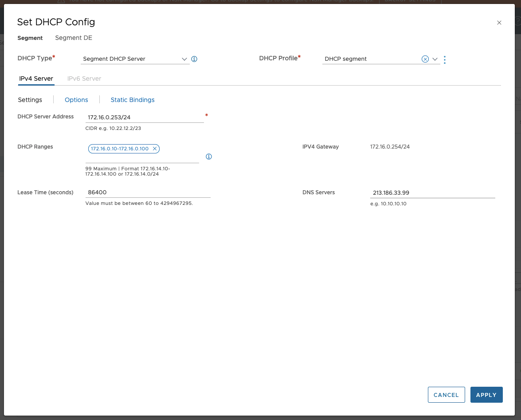Image resolution: width=521 pixels, height=420 pixels.
Task: Click the DNS Servers input field
Action: coord(432,193)
